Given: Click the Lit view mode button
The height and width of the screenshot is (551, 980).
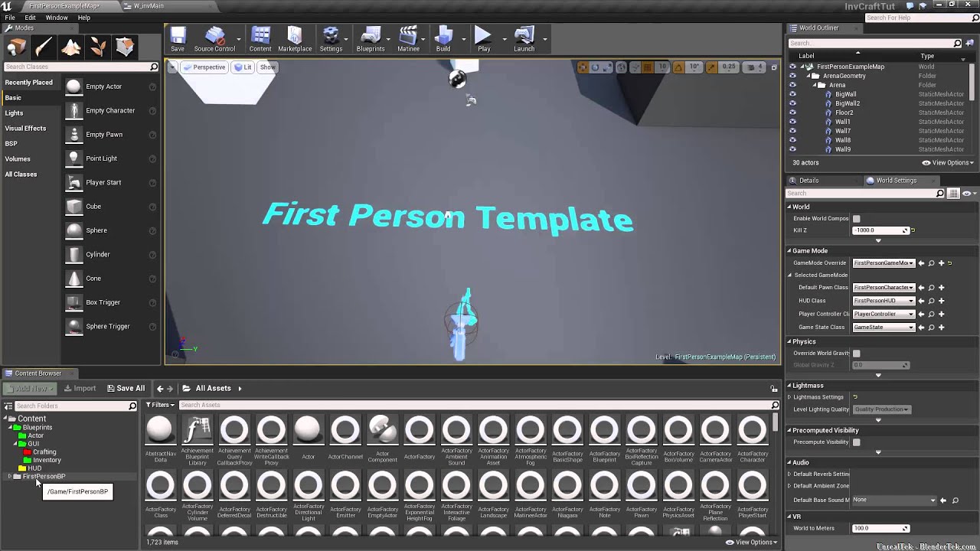Looking at the screenshot, I should [x=243, y=67].
